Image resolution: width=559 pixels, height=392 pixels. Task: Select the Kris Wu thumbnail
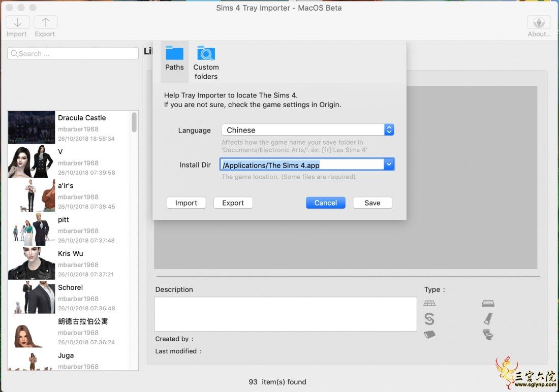coord(32,263)
